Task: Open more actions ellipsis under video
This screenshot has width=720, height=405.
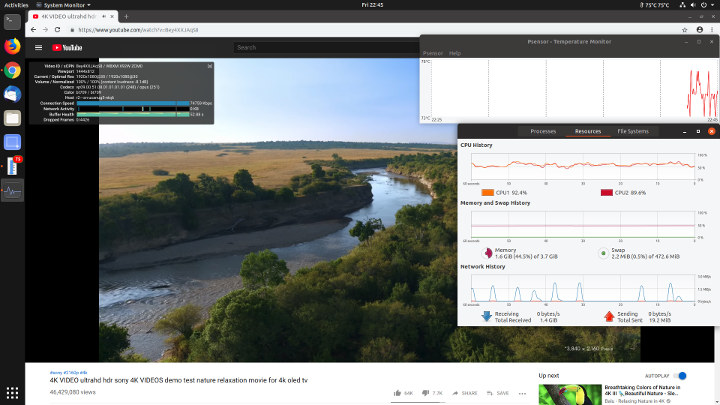Action: (x=522, y=393)
